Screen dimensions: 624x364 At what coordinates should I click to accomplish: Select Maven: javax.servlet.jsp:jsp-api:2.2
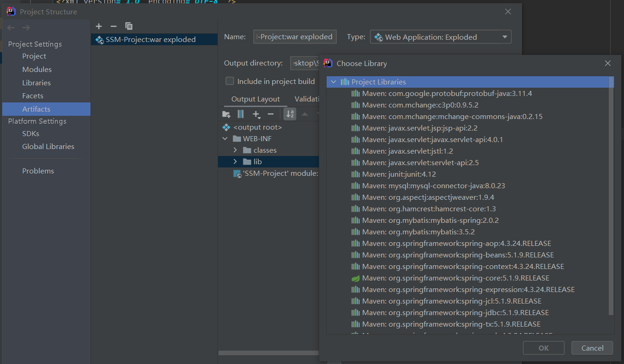tap(420, 128)
